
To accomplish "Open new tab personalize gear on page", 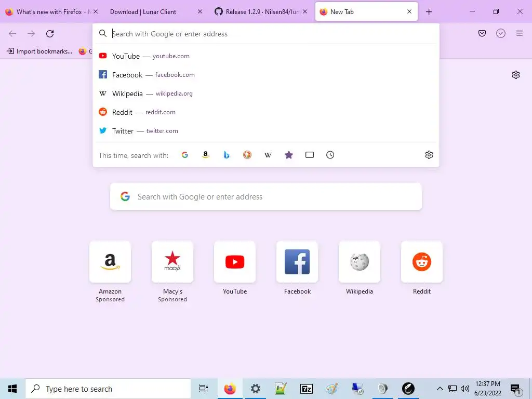I will (x=516, y=75).
